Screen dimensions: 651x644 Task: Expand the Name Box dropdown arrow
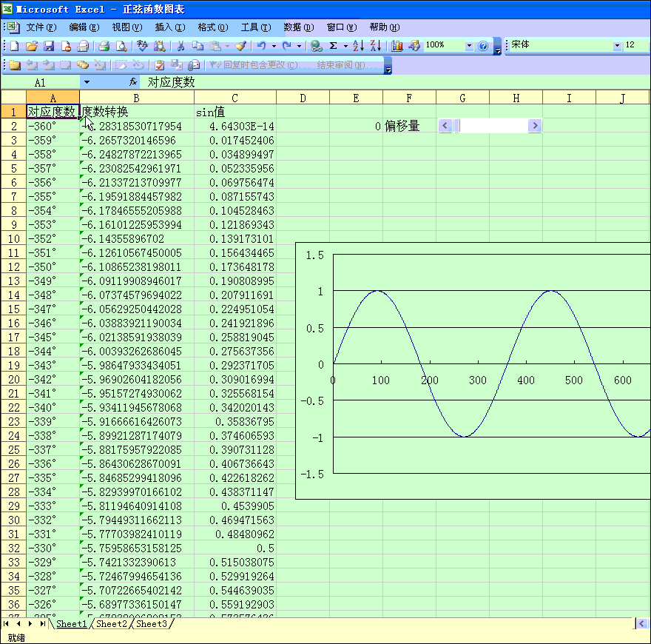pyautogui.click(x=87, y=82)
